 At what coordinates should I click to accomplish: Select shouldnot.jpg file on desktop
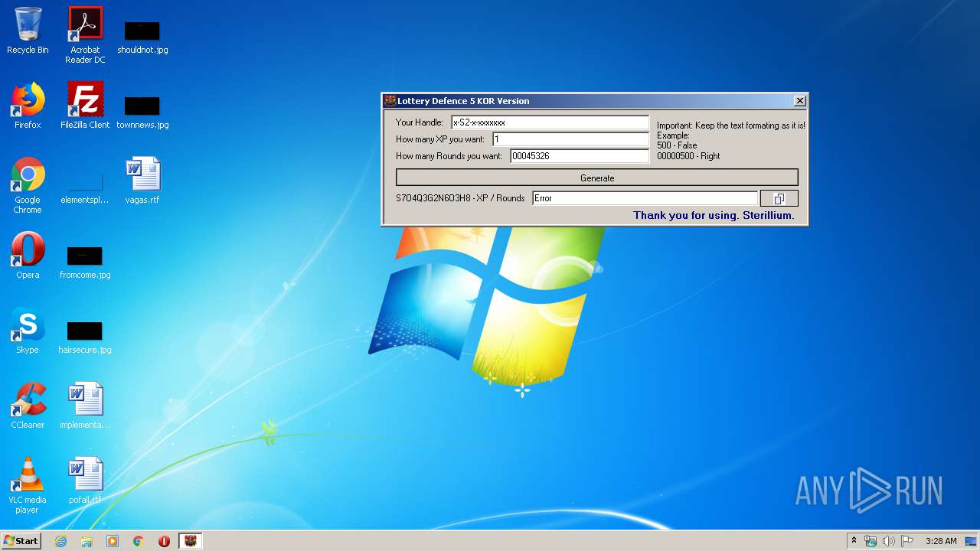coord(142,37)
